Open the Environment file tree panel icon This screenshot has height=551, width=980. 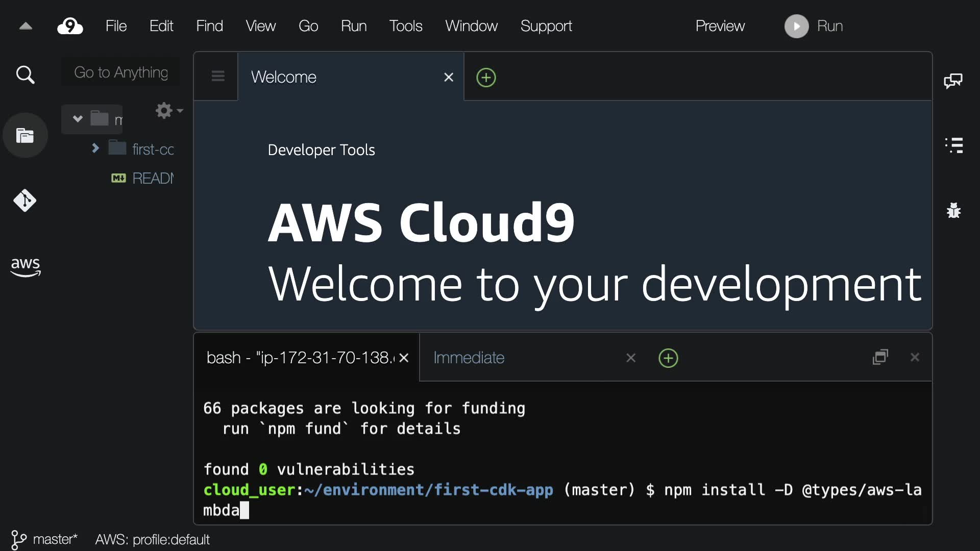pyautogui.click(x=25, y=136)
